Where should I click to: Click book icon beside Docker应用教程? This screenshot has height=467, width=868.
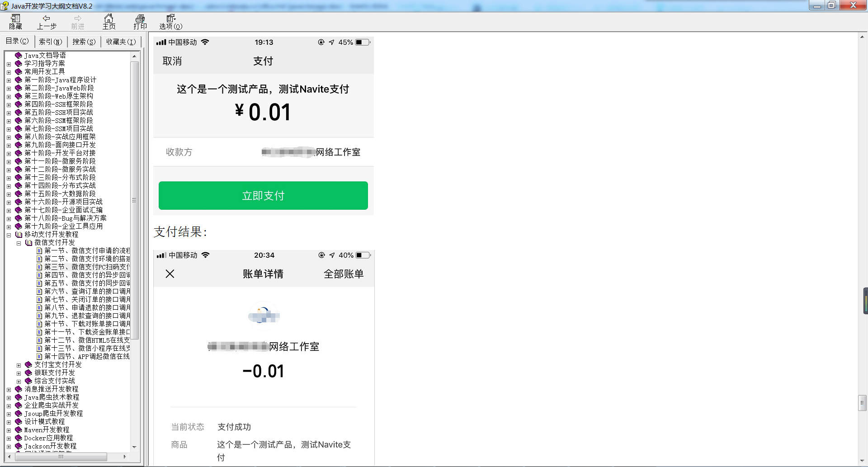tap(19, 438)
